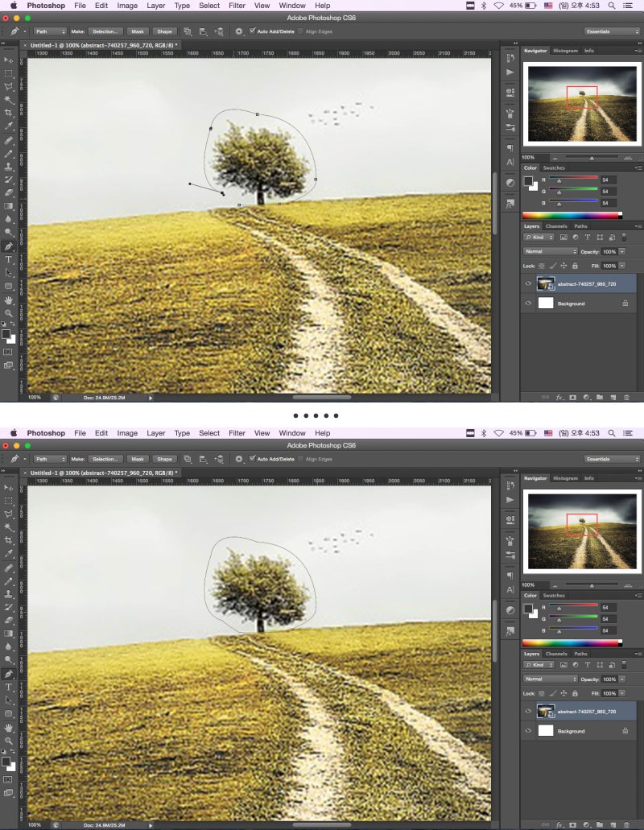Open Essentials workspace dropdown in upper window
Viewport: 644px width, 830px height.
coord(613,31)
